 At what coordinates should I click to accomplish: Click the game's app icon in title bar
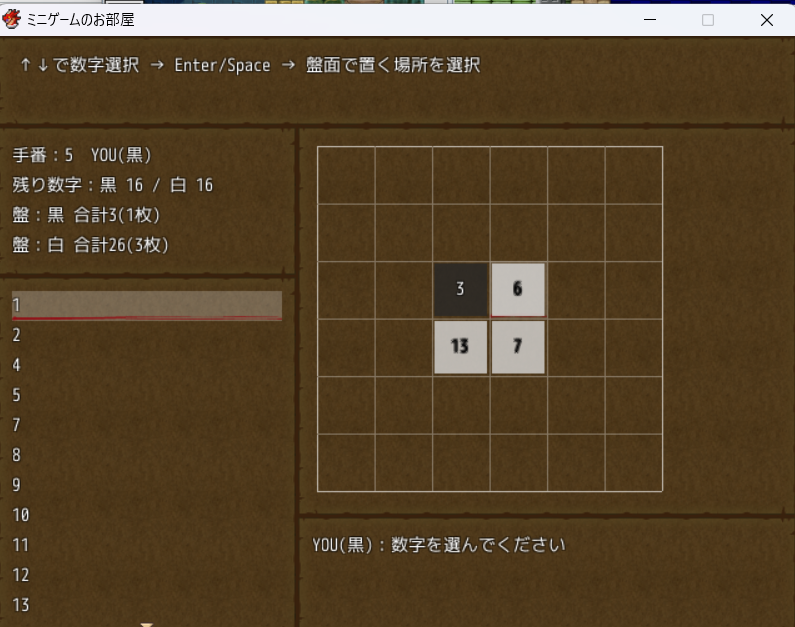click(x=13, y=20)
